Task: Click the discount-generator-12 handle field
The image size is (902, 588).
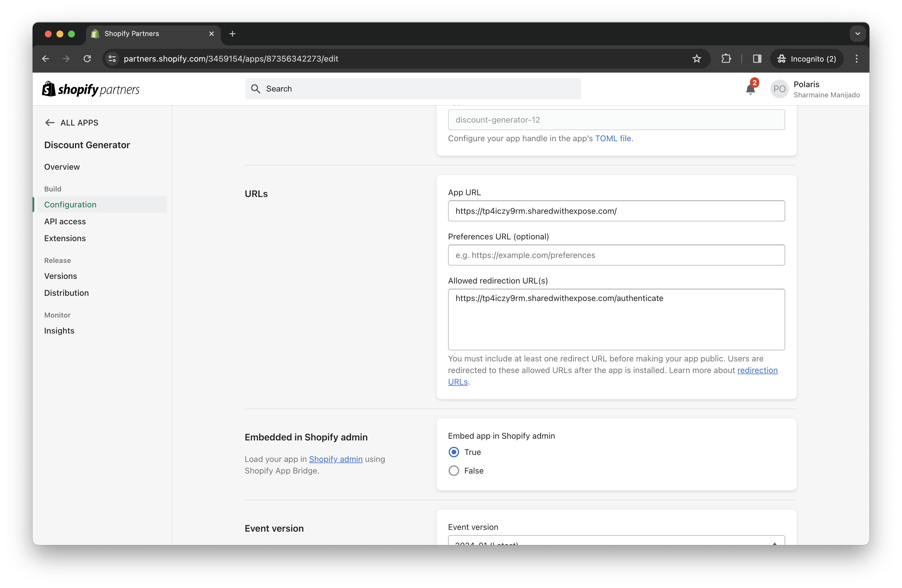Action: pos(616,120)
